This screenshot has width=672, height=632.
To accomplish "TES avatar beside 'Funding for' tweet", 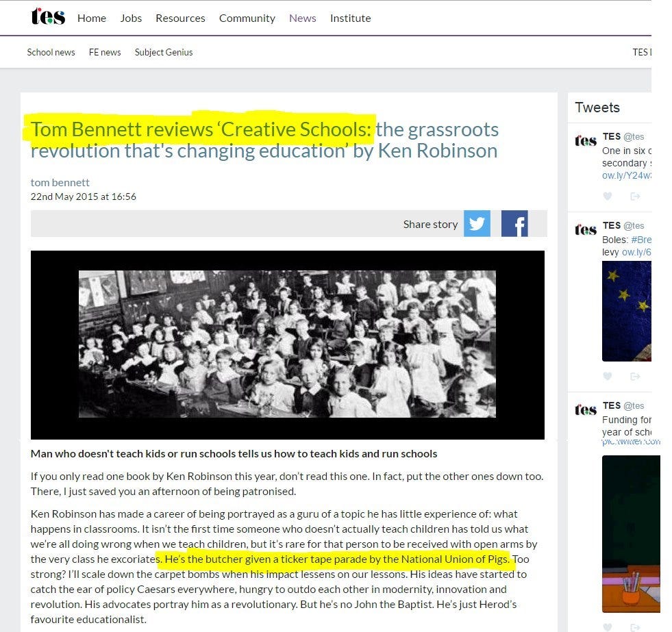I will pyautogui.click(x=586, y=409).
